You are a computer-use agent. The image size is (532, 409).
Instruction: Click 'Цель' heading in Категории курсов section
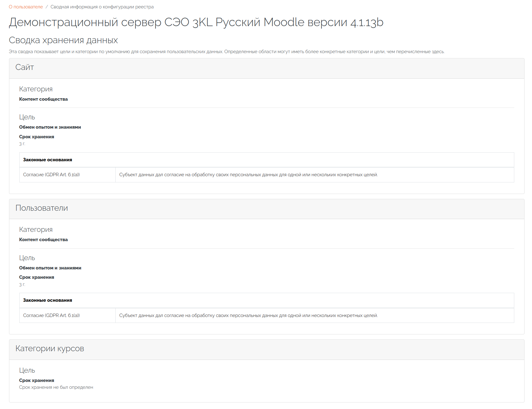tap(27, 370)
